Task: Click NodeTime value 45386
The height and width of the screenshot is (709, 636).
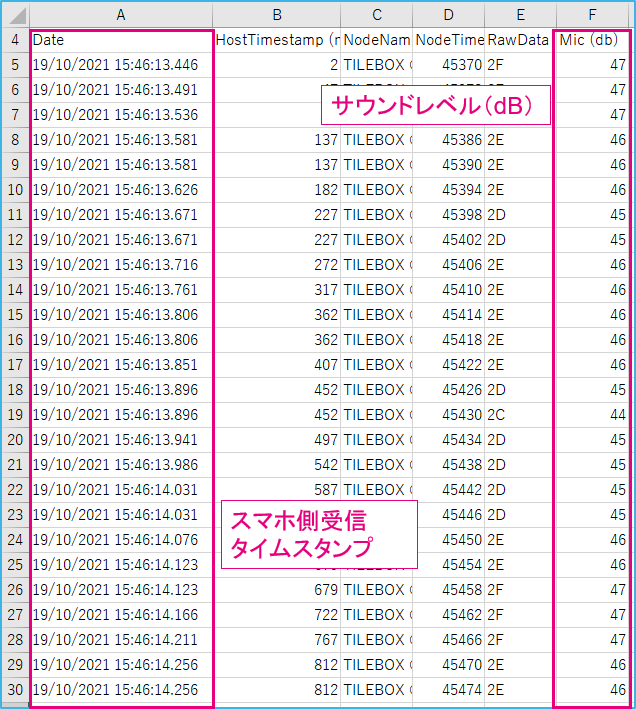Action: tap(448, 140)
